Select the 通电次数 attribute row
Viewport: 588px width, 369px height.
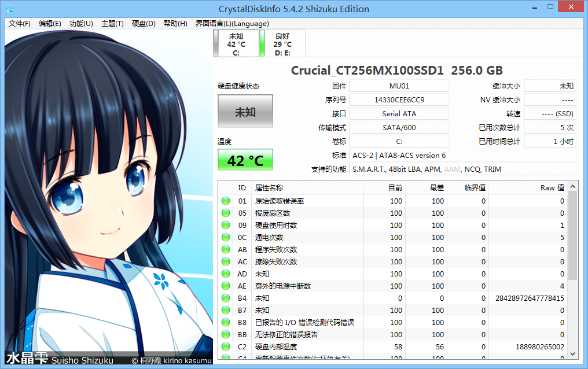pyautogui.click(x=393, y=238)
